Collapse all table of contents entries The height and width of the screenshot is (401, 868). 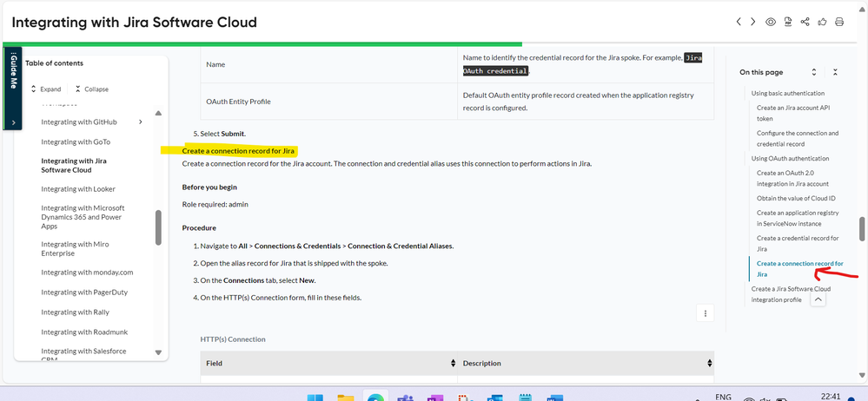[92, 89]
